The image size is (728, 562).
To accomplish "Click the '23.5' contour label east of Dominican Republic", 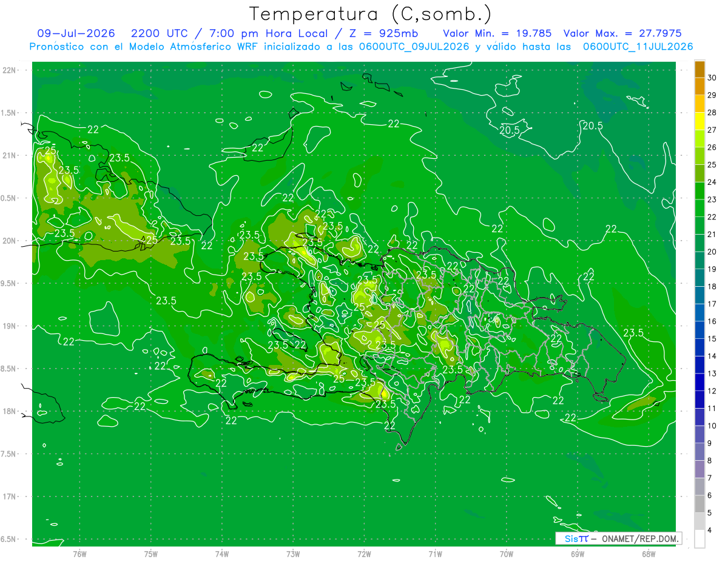I will [633, 333].
